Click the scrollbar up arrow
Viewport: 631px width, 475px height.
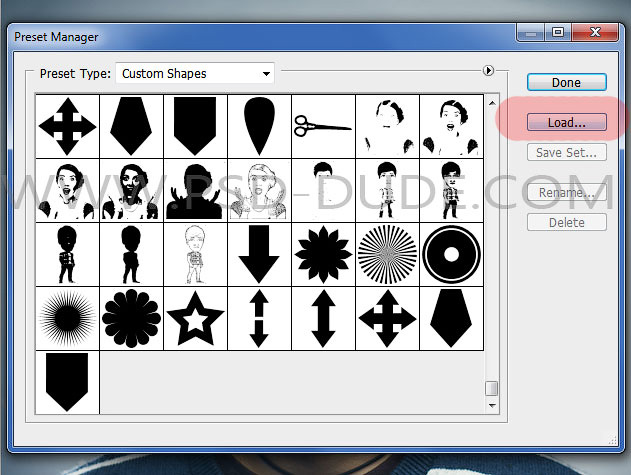pos(491,101)
